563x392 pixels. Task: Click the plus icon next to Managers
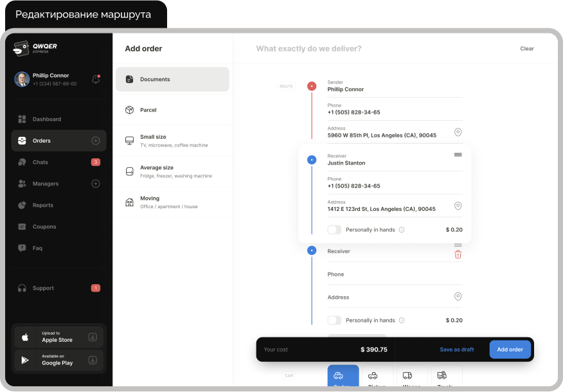(x=96, y=184)
